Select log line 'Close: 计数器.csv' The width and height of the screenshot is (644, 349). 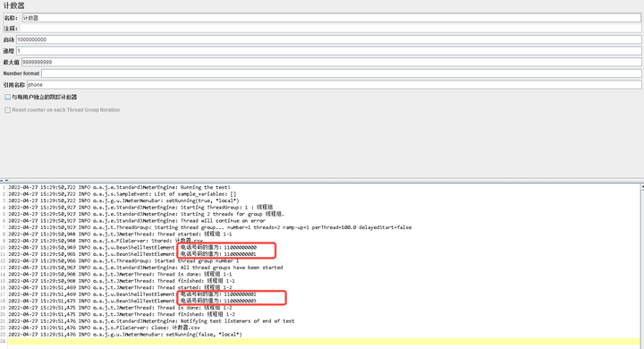104,328
